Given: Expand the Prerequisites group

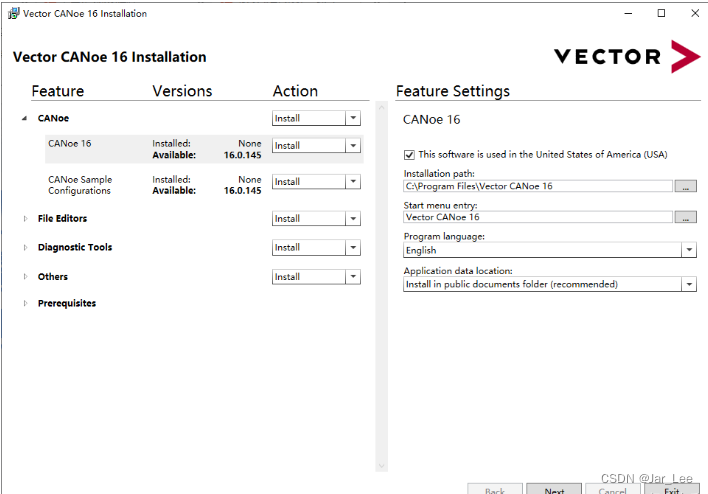Looking at the screenshot, I should pyautogui.click(x=25, y=303).
